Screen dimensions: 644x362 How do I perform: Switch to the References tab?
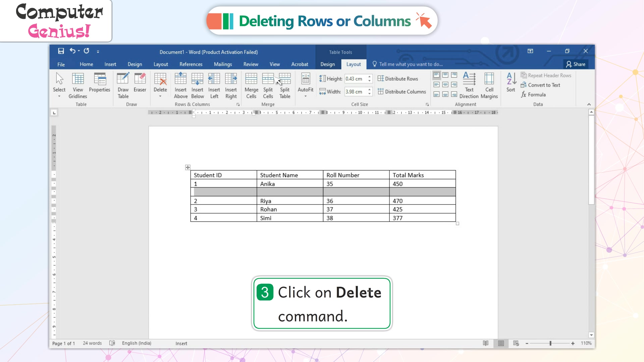[191, 64]
